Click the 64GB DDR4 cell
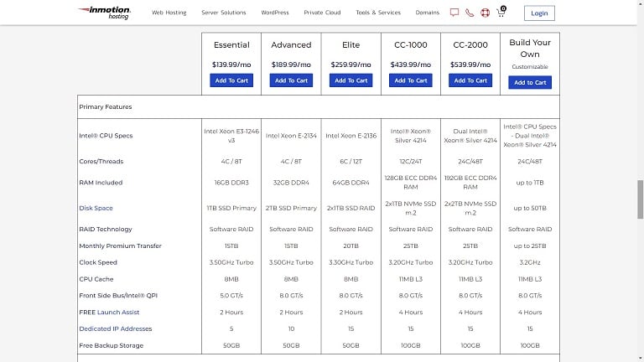Viewport: 644px width, 362px height. click(x=351, y=183)
